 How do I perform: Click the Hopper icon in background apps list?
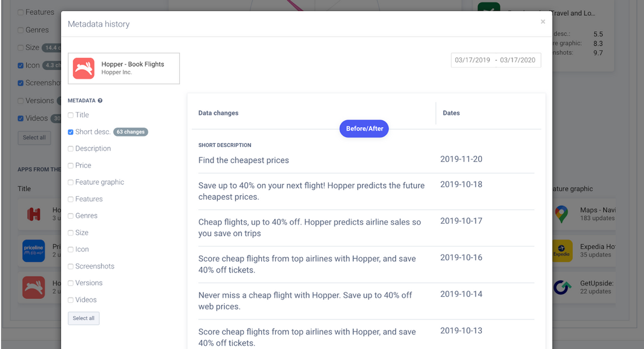[x=33, y=287]
